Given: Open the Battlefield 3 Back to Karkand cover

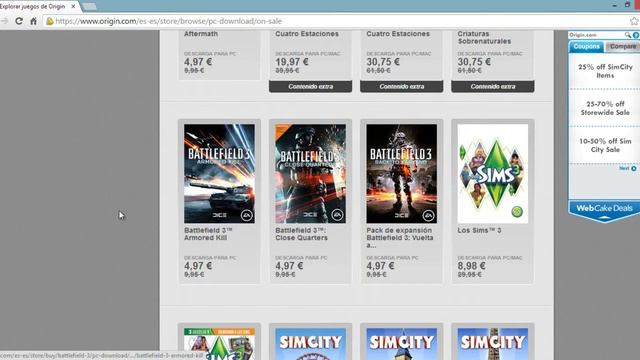Looking at the screenshot, I should coord(402,173).
